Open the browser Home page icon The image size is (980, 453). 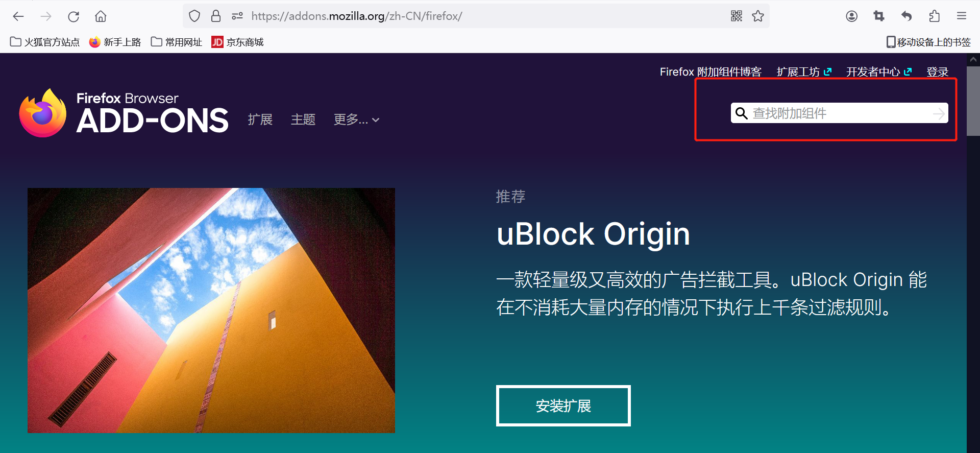point(101,16)
